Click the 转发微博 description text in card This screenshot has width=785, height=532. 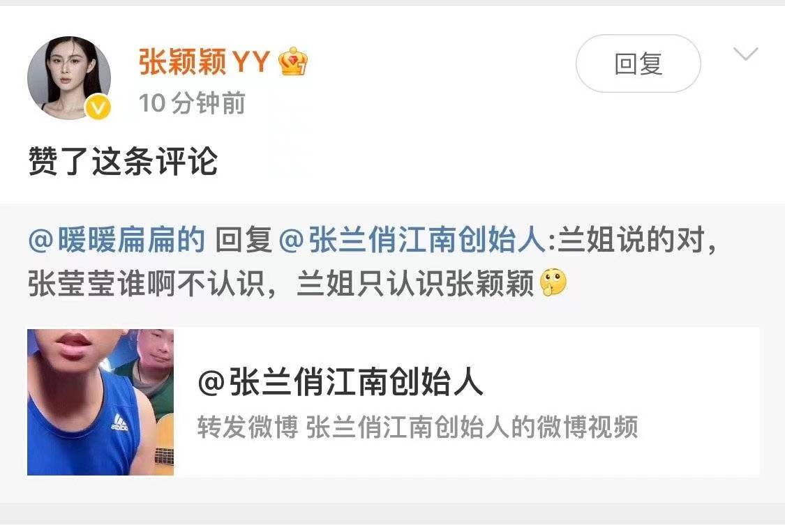417,427
